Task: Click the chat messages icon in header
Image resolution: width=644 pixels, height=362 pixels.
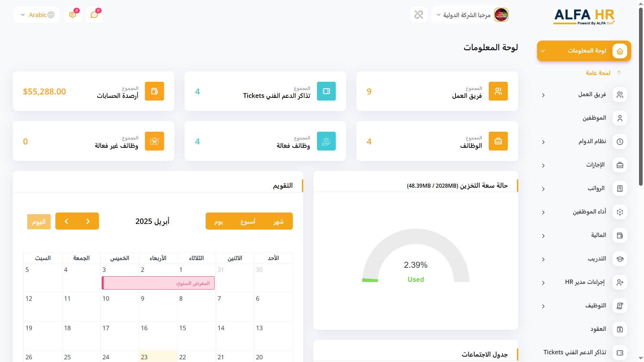Action: (x=94, y=15)
